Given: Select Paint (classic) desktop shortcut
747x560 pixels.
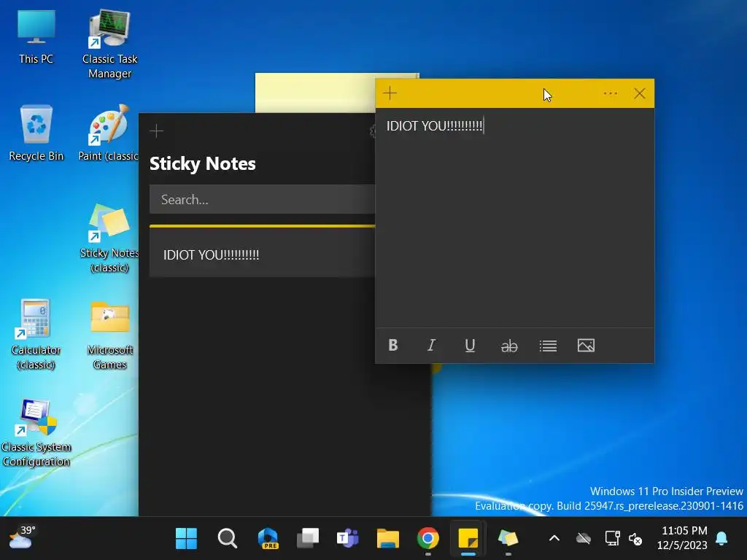Looking at the screenshot, I should click(108, 133).
